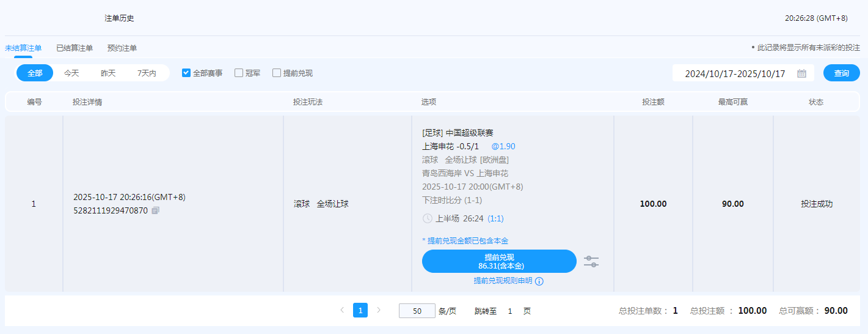
Task: Switch to 已结算注单 tab
Action: click(75, 48)
